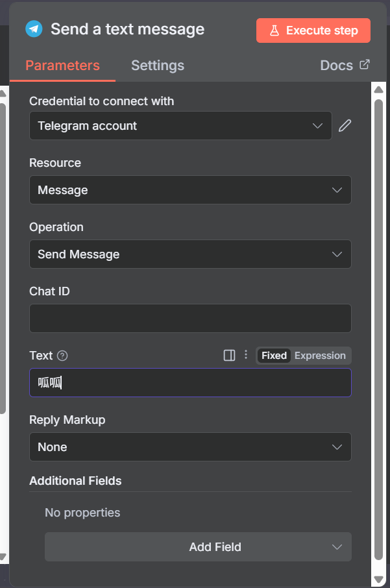
Task: Open the three-dot options menu for Text
Action: point(245,356)
